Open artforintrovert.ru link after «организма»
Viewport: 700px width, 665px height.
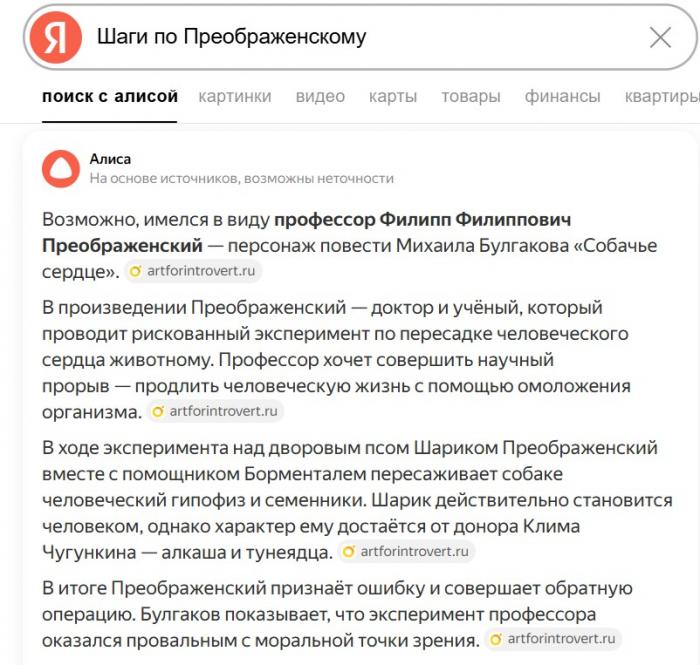[x=223, y=411]
